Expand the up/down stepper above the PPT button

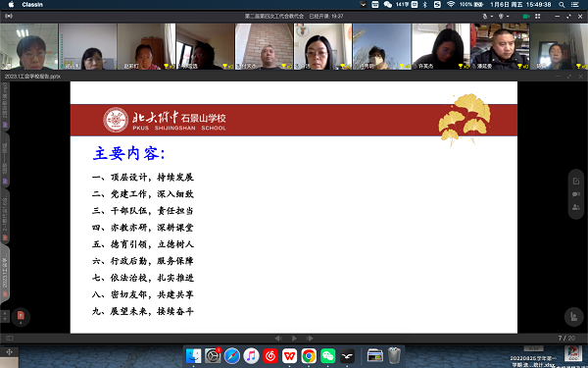coord(5,316)
